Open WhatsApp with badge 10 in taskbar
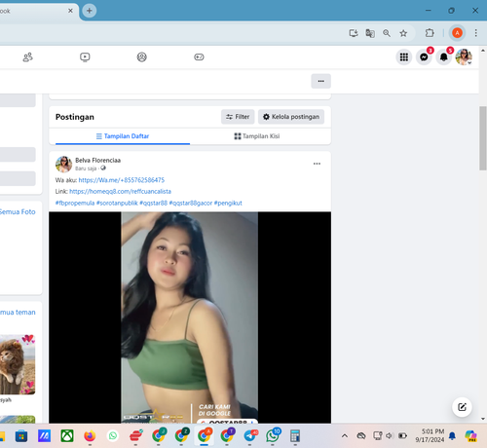The height and width of the screenshot is (448, 487). click(x=273, y=436)
